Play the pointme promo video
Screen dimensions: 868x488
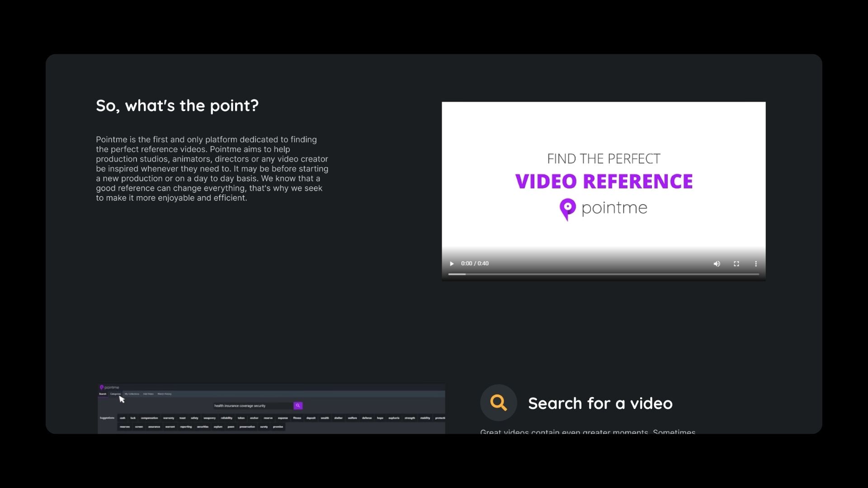coord(451,263)
